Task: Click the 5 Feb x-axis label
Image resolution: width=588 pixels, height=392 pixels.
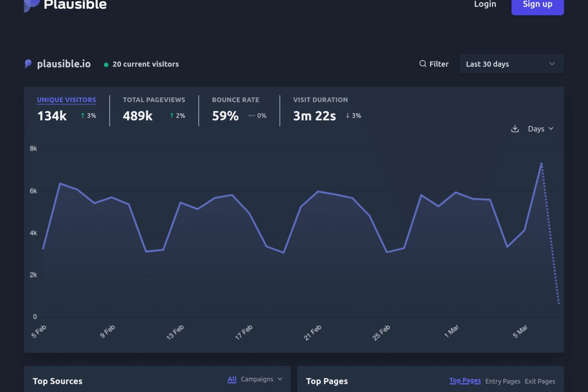Action: tap(39, 332)
